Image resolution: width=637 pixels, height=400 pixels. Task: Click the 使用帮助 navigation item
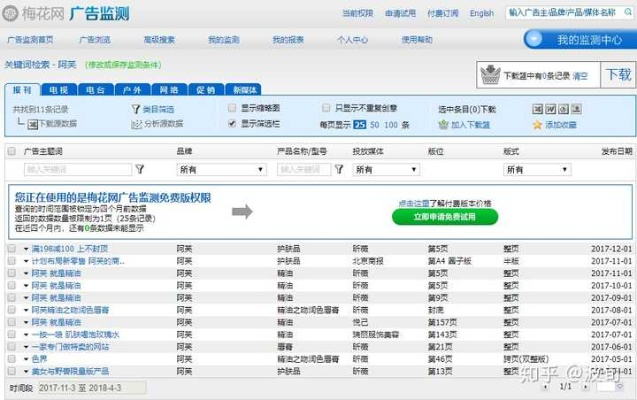pos(417,40)
